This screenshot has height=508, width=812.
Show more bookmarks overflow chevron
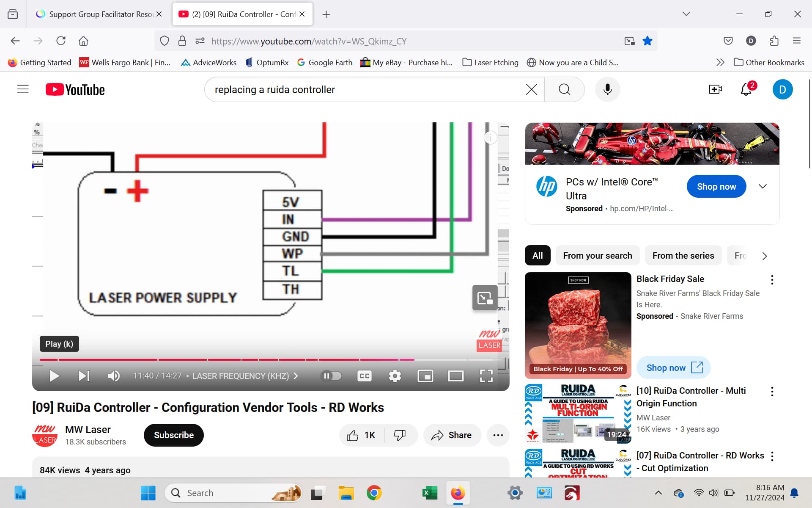point(720,62)
